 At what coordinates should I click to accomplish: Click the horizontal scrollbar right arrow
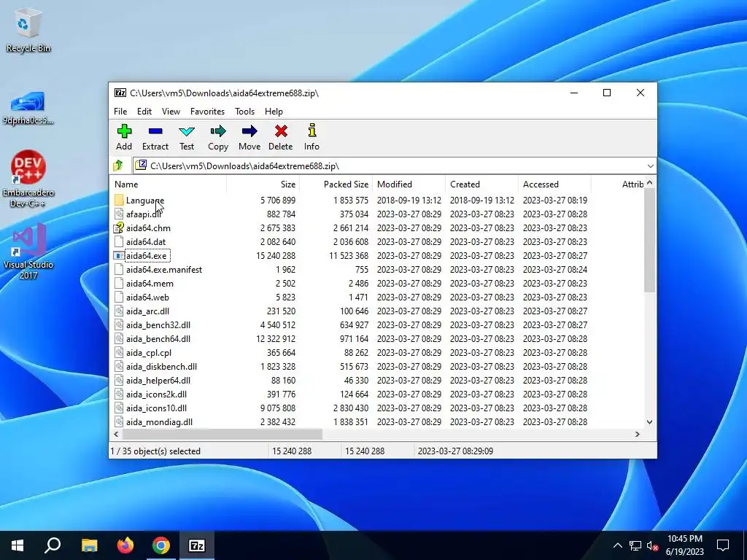pos(638,435)
